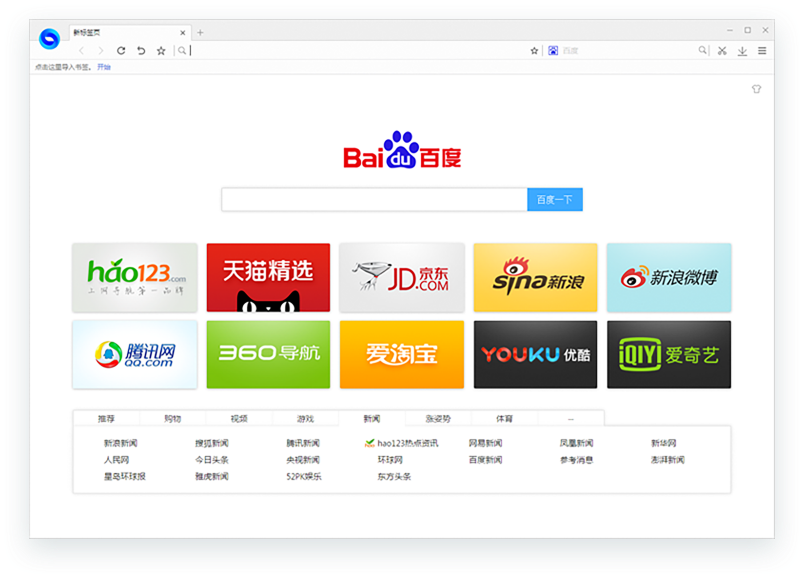
Task: Open the 东方头条 link
Action: pyautogui.click(x=394, y=477)
